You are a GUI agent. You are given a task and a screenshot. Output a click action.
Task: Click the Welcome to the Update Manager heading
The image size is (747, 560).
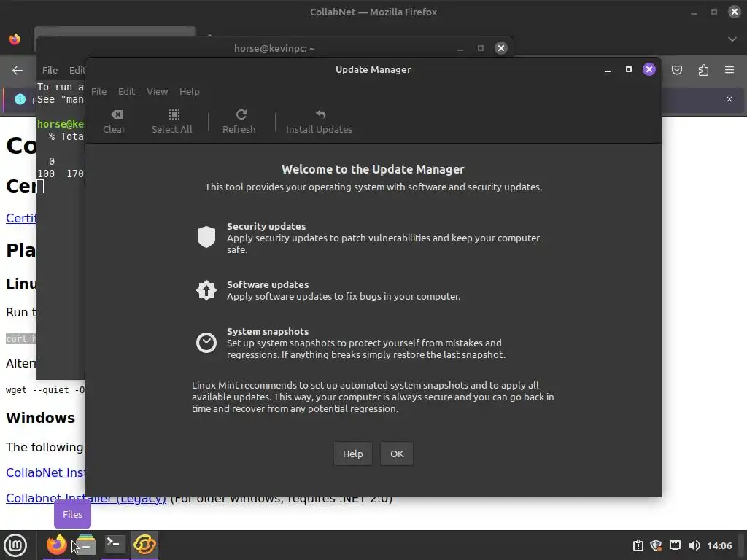coord(373,169)
